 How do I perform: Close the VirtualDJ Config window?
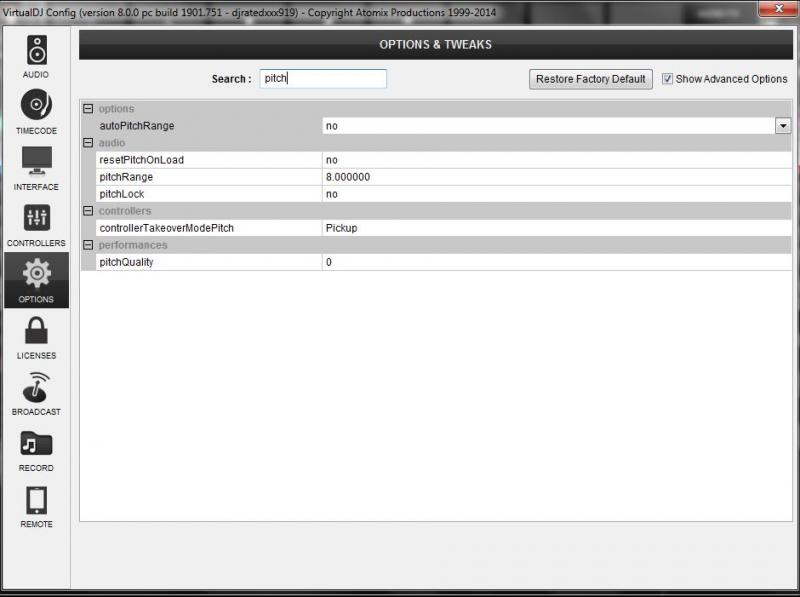tap(779, 8)
